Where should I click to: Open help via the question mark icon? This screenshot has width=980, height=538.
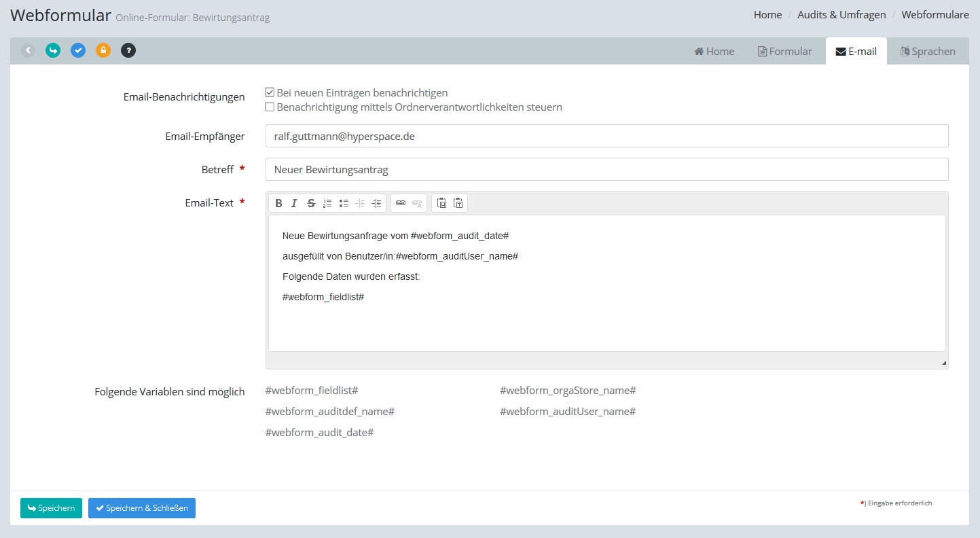click(x=128, y=50)
